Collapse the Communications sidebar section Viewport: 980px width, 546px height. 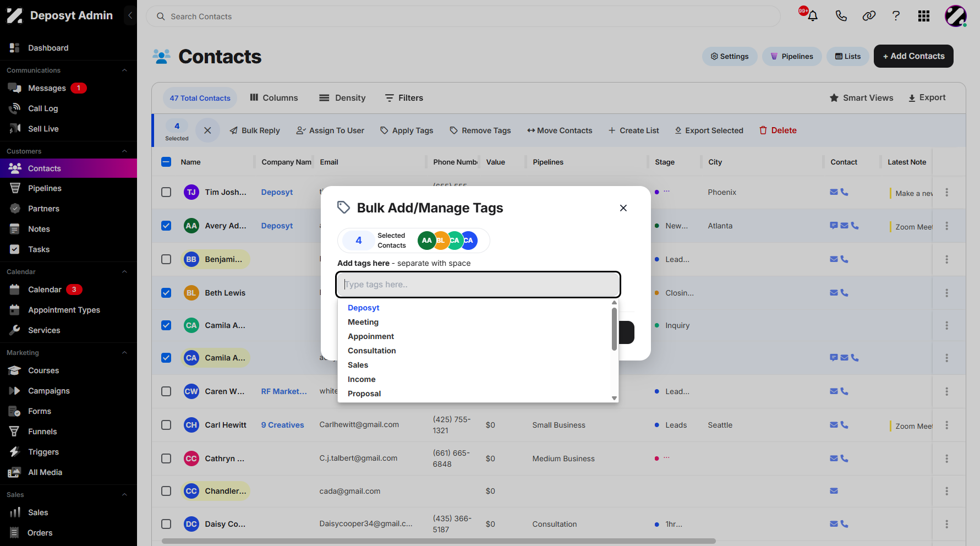tap(124, 70)
